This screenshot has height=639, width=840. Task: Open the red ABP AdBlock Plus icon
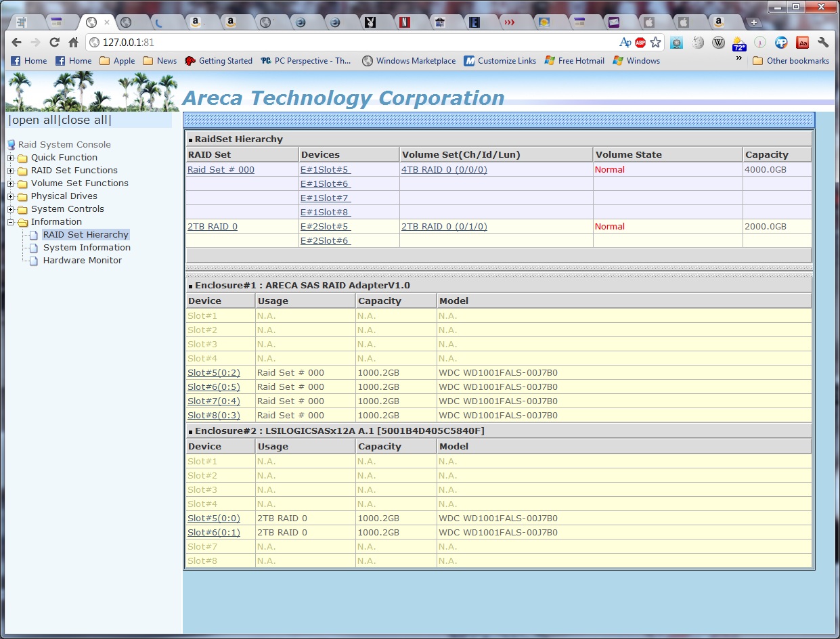[640, 43]
